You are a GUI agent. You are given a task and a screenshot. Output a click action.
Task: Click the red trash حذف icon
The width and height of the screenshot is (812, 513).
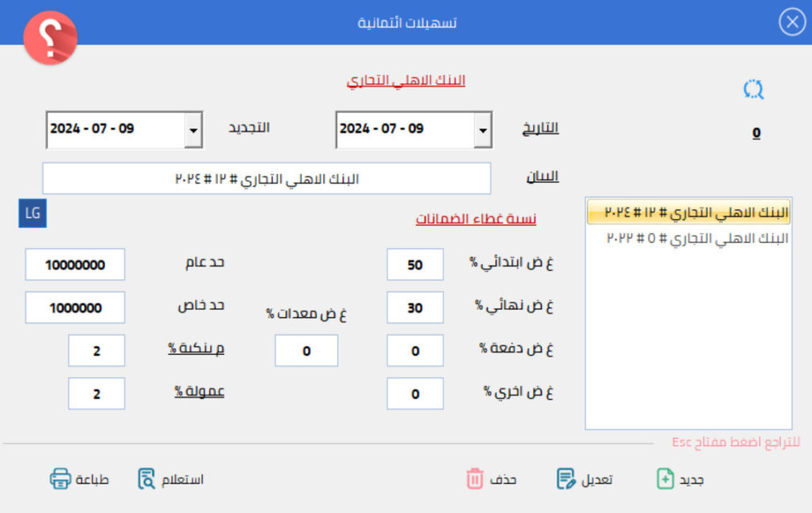click(x=474, y=479)
